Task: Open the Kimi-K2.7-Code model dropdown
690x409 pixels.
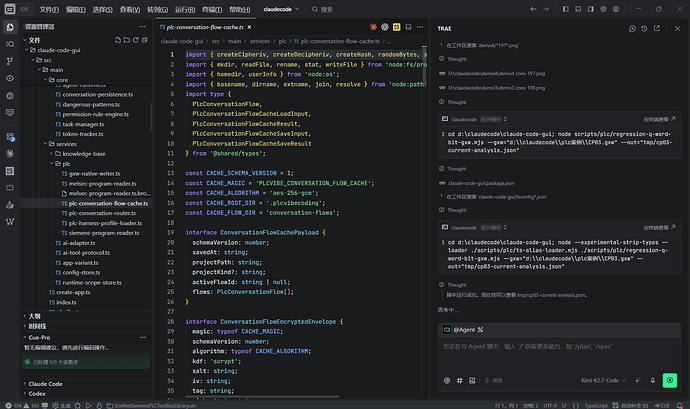Action: (603, 380)
